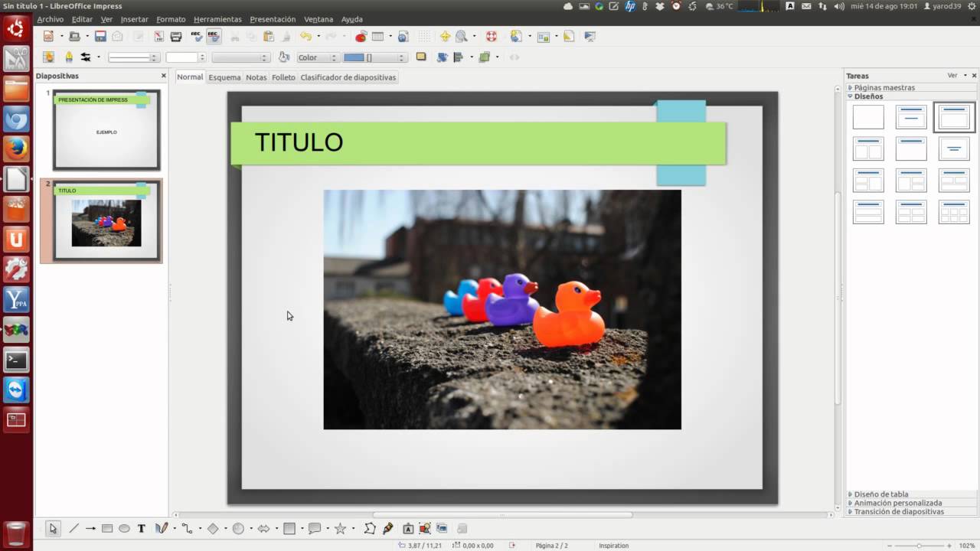Expand the Transición de diapositivas section
The height and width of the screenshot is (551, 980).
pos(899,511)
